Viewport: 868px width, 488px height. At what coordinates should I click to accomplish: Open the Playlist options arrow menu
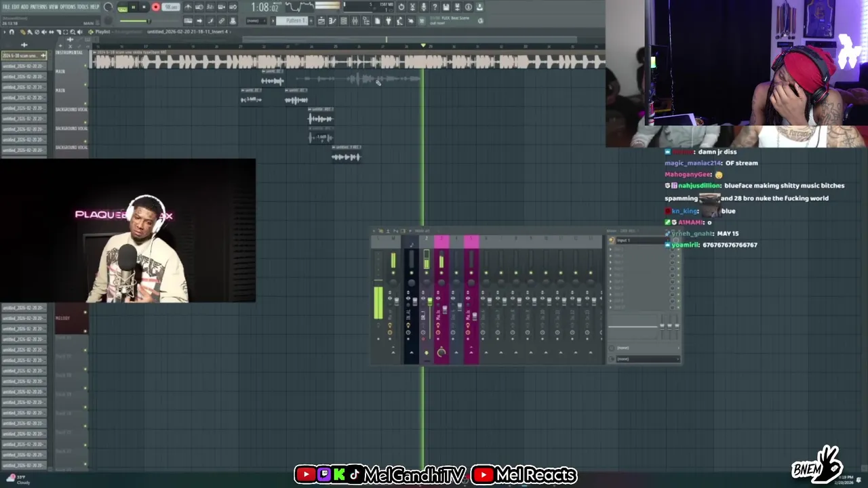tap(5, 32)
